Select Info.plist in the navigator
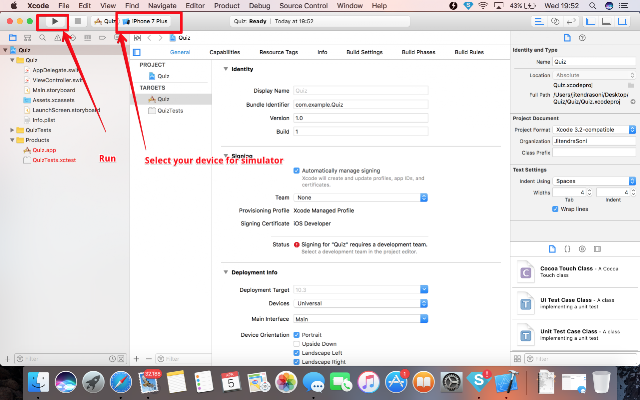The height and width of the screenshot is (400, 640). 44,120
